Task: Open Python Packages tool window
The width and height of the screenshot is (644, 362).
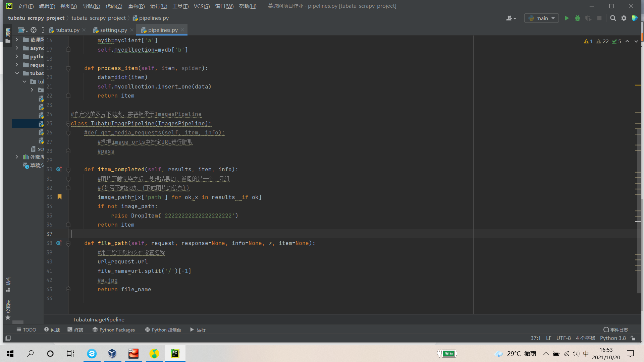Action: tap(114, 330)
